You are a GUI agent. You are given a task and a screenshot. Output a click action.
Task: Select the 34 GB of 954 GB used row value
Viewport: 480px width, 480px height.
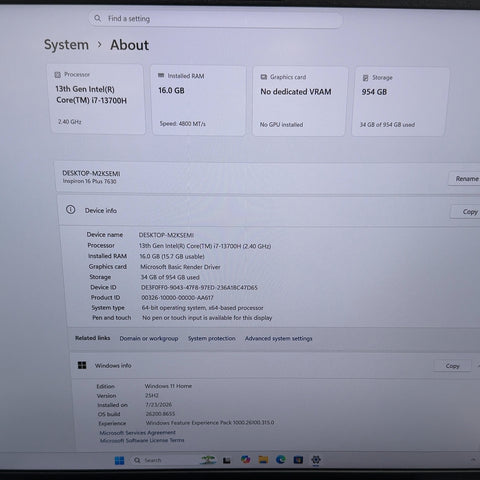coord(170,277)
